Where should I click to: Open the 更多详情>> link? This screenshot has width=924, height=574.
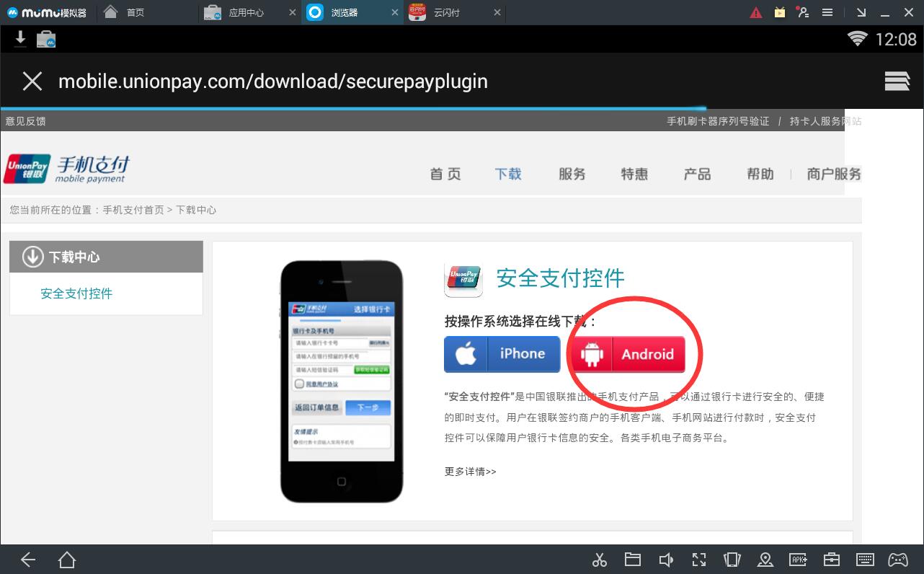point(471,472)
